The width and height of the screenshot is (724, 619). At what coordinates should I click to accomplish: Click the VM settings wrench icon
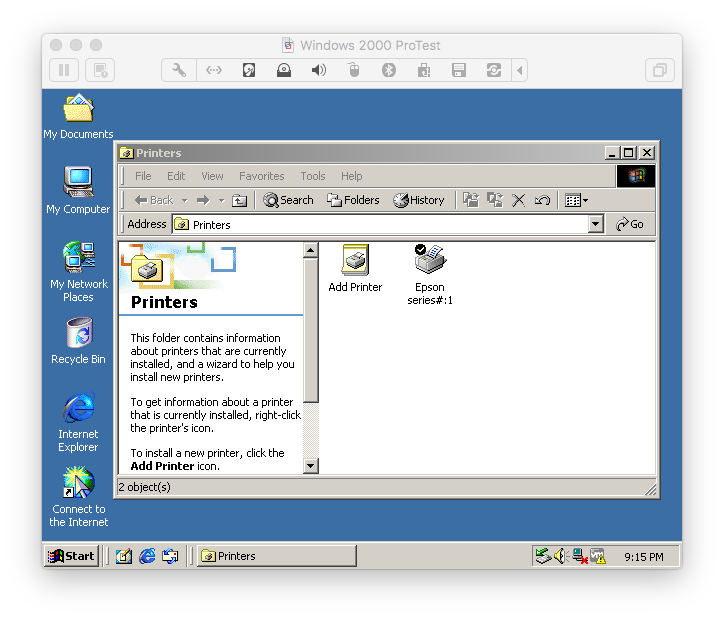pos(179,70)
